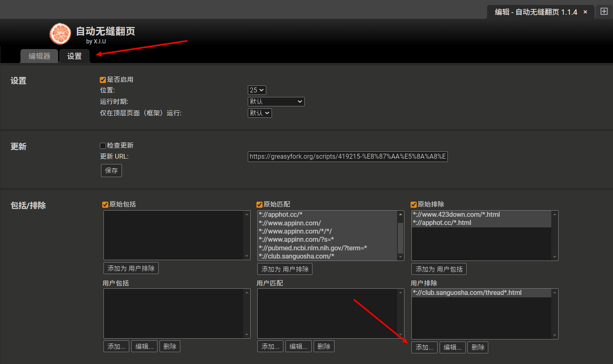The image size is (613, 364).
Task: Select the 设置 tab
Action: point(74,56)
